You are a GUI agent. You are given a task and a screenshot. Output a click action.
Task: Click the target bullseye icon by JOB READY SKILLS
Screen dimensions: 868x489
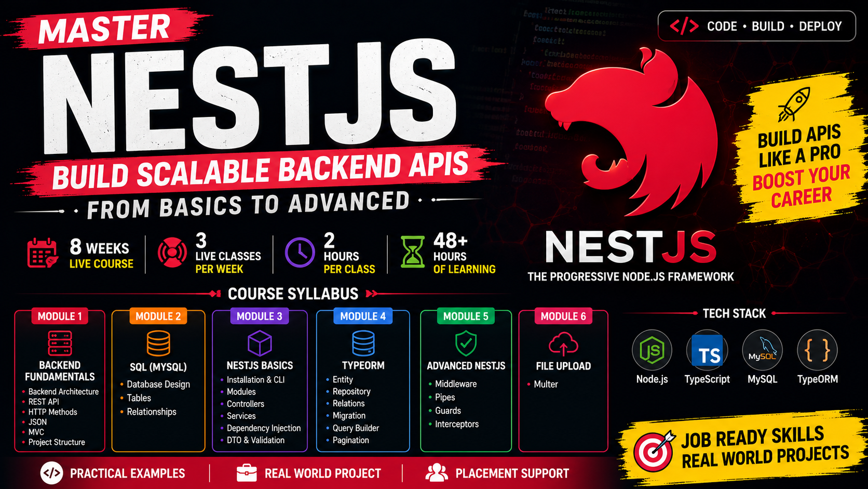(x=654, y=451)
